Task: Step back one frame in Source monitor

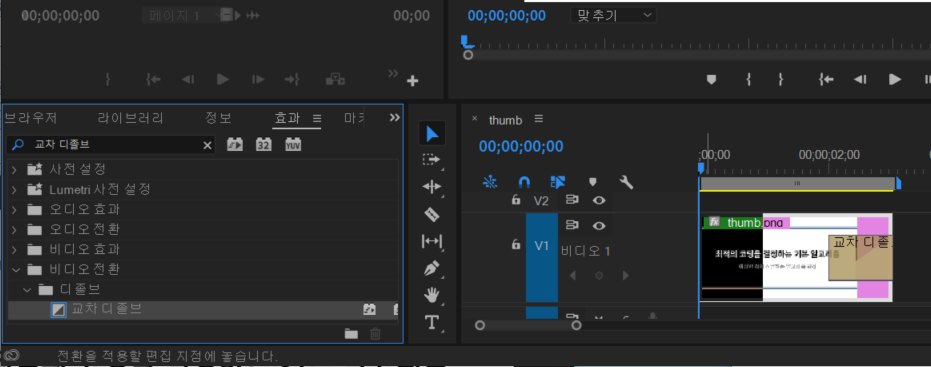Action: (x=188, y=79)
